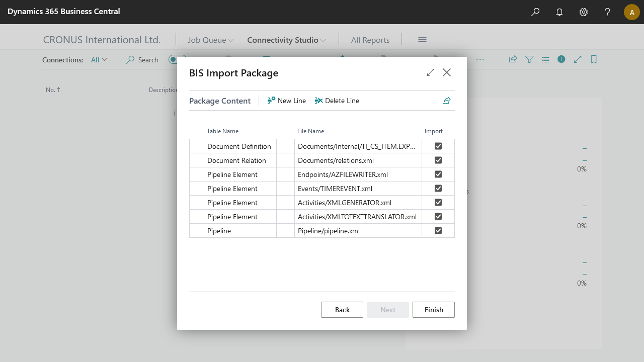
Task: Select the Documents/Internal/TI_CS_ITEM file cell
Action: 358,146
